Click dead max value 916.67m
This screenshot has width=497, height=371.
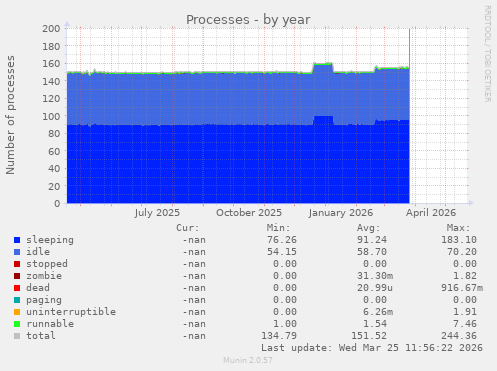462,288
